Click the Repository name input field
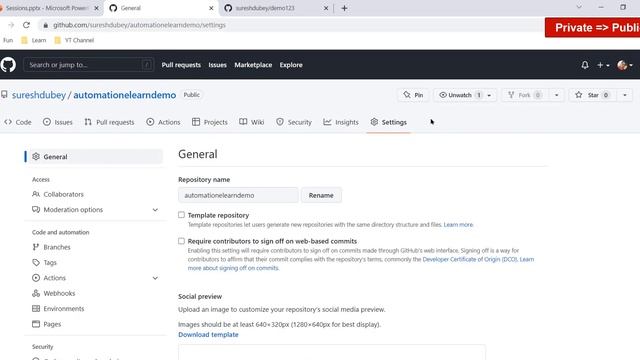Viewport: 640px width, 360px height. [x=238, y=195]
